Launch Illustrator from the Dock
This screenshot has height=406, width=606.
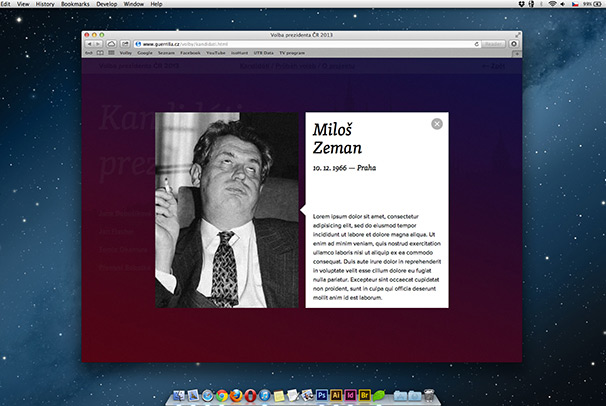click(x=337, y=395)
